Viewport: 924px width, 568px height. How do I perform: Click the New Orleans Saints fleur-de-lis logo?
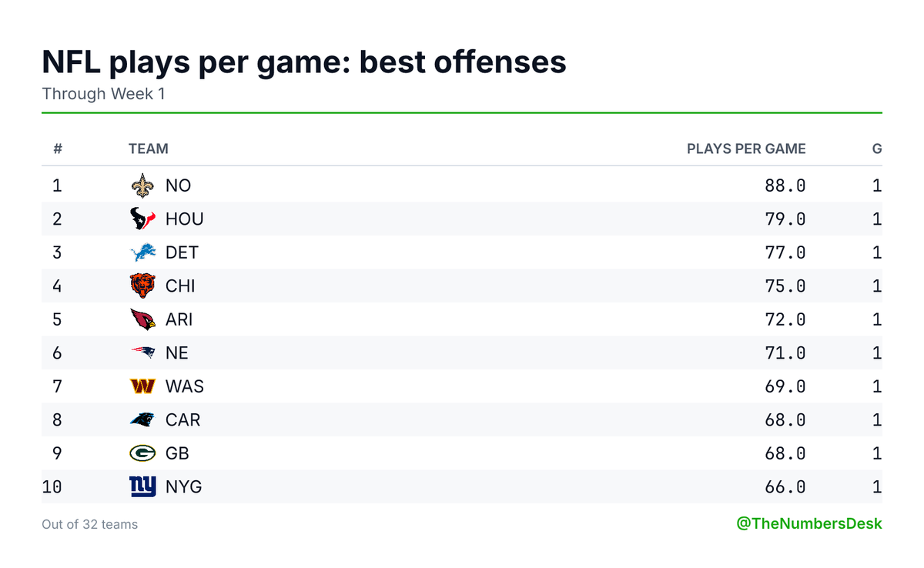click(142, 185)
